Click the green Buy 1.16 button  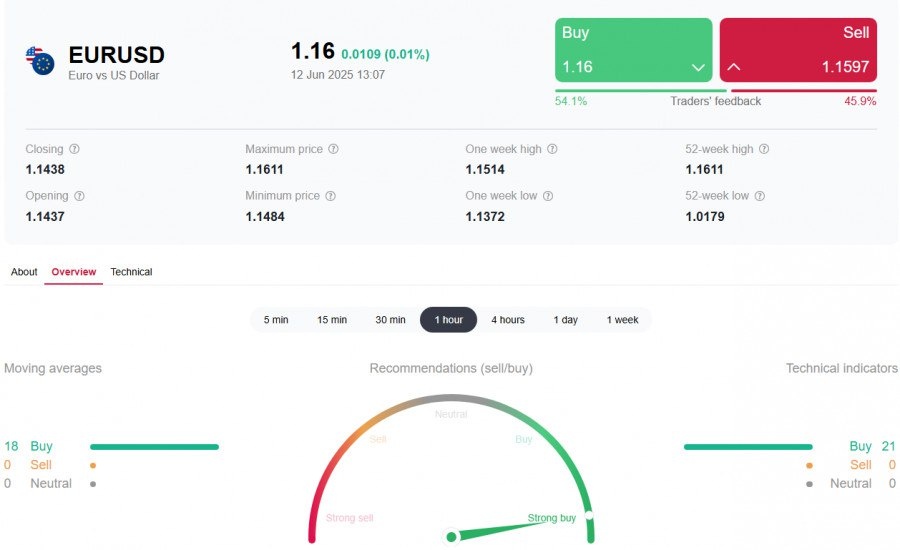(633, 50)
